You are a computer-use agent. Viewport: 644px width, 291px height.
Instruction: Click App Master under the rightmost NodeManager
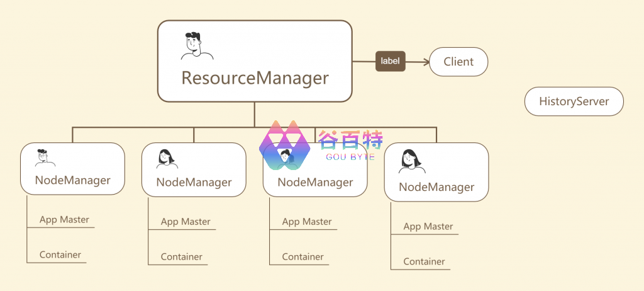(x=428, y=227)
